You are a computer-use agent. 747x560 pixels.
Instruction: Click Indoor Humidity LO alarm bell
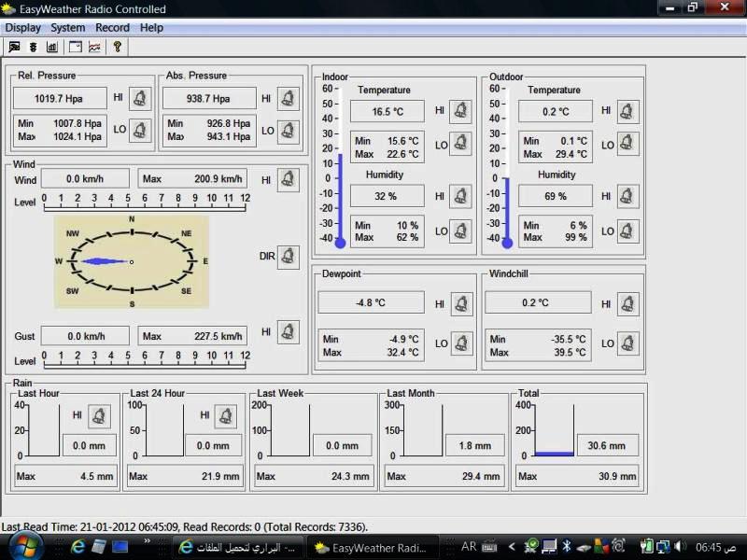click(460, 231)
